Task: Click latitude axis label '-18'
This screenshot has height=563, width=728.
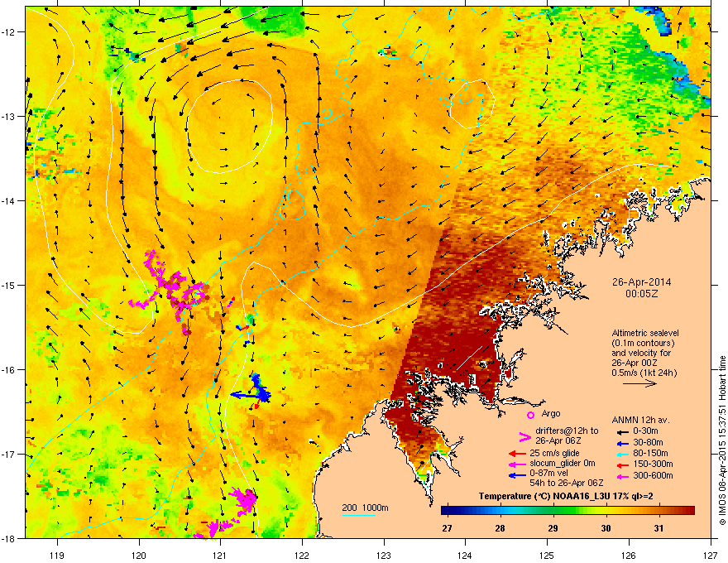Action: click(x=9, y=538)
